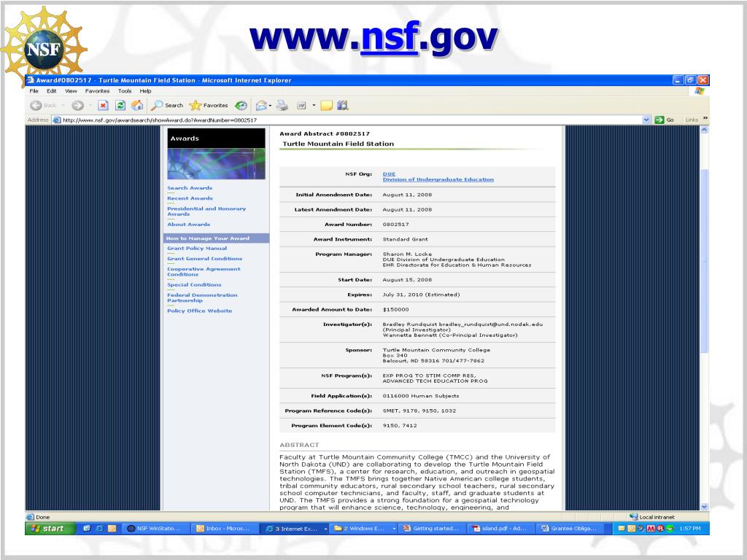Follow the Search Awards link
The width and height of the screenshot is (747, 560).
(x=190, y=188)
